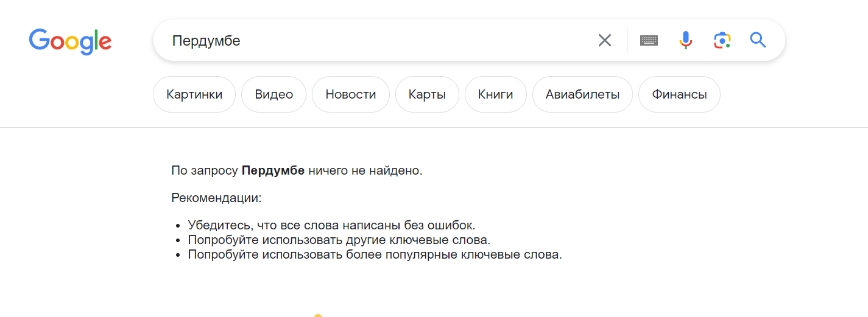
Task: Open the on-screen keyboard input tool
Action: coord(649,41)
